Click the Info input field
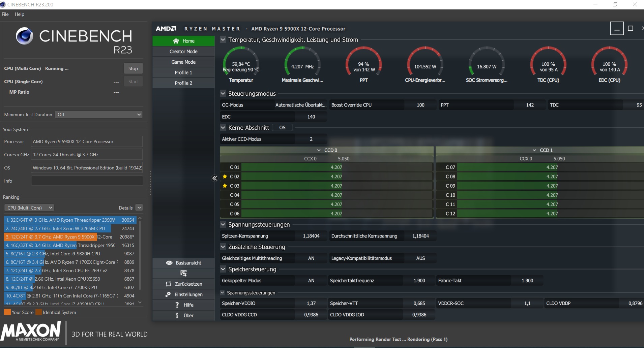This screenshot has height=348, width=644. click(x=87, y=181)
